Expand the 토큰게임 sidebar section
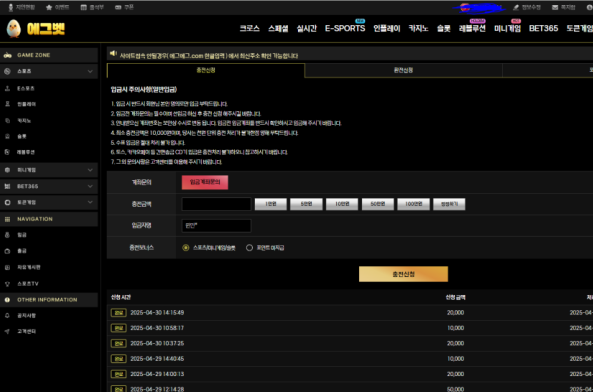This screenshot has height=392, width=593. 90,202
